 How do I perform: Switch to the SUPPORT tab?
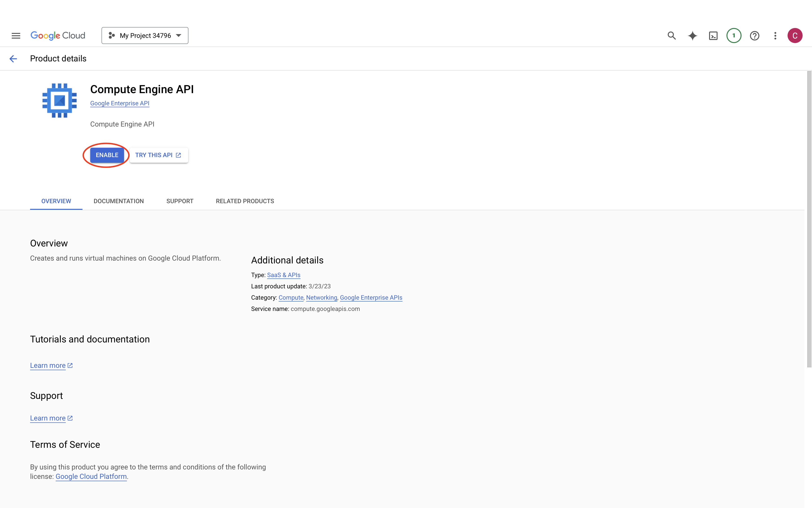[180, 201]
